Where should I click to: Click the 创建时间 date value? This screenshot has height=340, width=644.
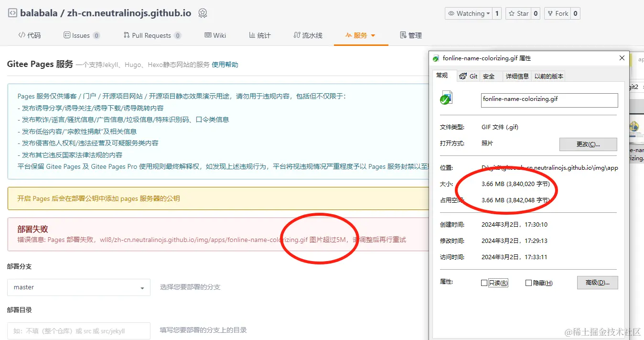[x=515, y=224]
